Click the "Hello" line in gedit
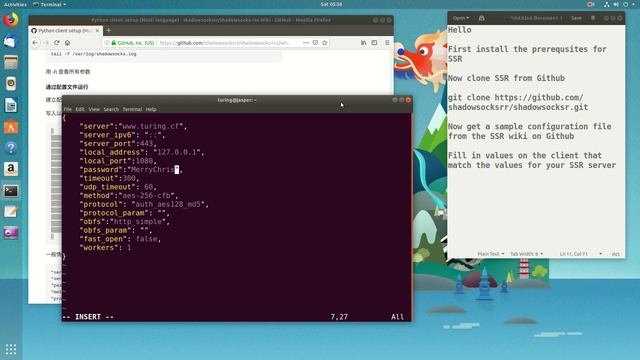Viewport: 640px width, 360px height. [x=460, y=30]
